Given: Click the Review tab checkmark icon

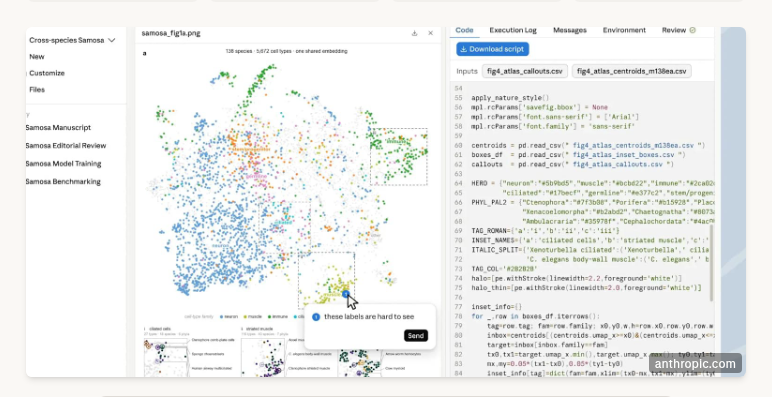Looking at the screenshot, I should tap(693, 30).
